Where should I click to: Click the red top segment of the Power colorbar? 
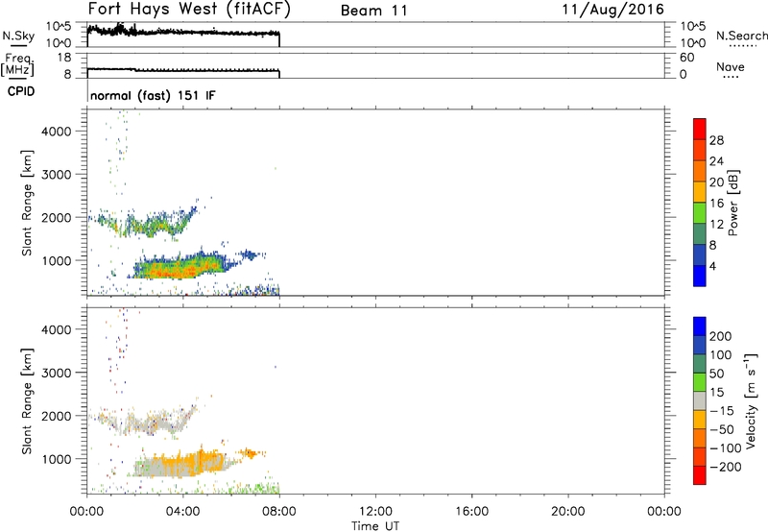pyautogui.click(x=700, y=129)
